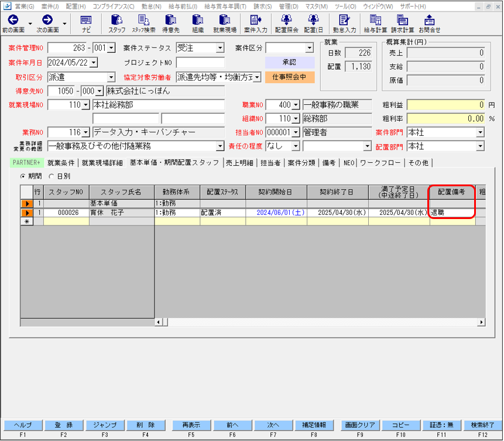
Task: Click the 承認 button
Action: click(290, 63)
